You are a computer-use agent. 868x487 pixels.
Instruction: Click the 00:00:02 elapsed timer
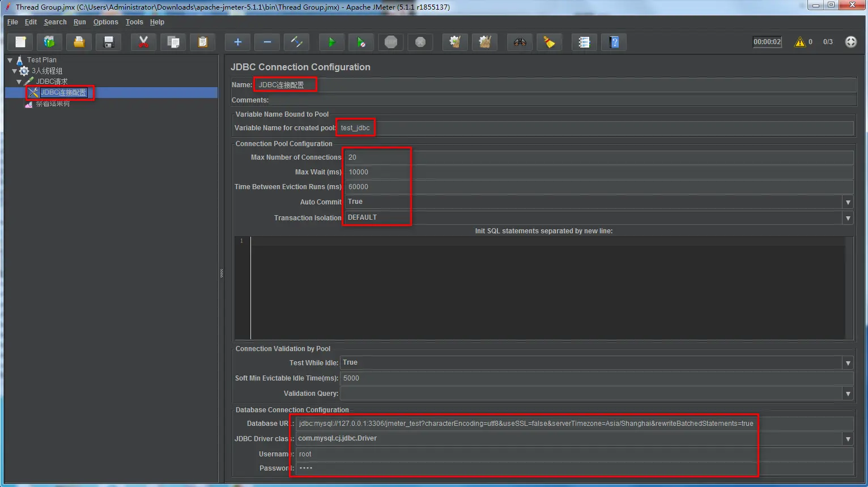coord(767,42)
